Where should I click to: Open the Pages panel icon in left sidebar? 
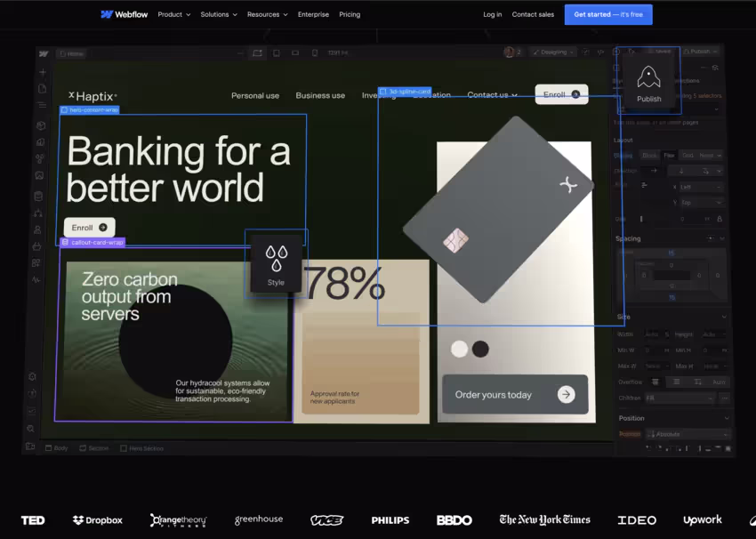click(x=42, y=89)
